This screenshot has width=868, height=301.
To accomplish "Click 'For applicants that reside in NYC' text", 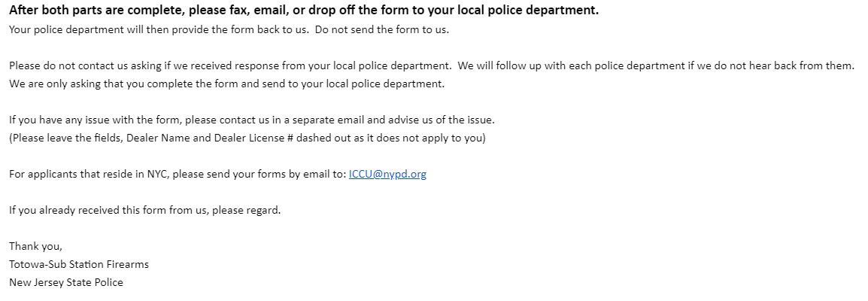I will (89, 175).
